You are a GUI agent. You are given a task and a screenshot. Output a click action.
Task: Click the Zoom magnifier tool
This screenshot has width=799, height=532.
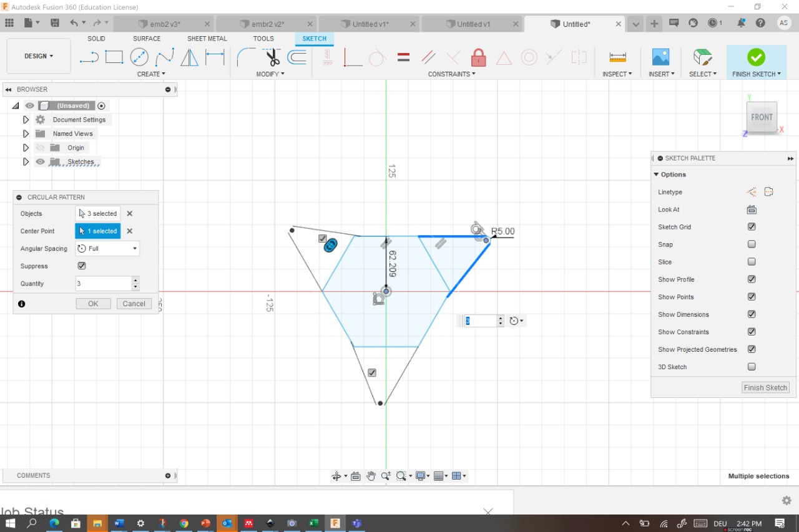coord(387,476)
